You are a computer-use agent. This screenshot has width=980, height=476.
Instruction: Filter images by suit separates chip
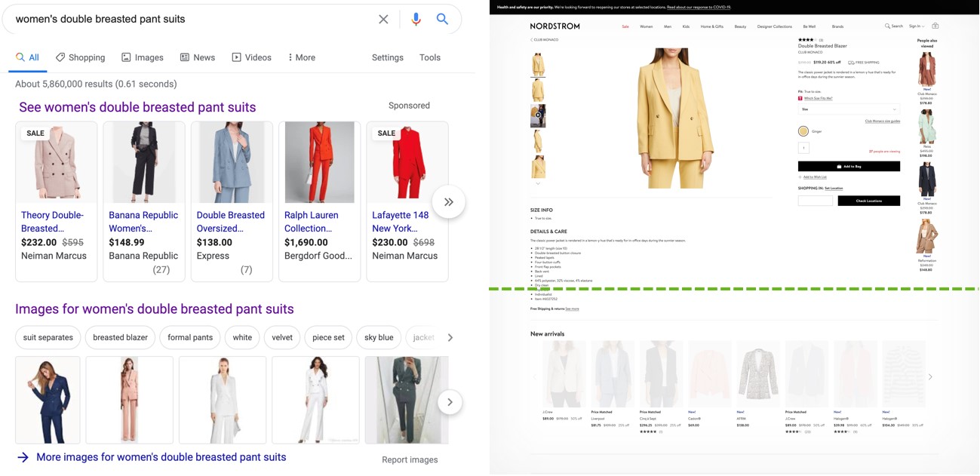[48, 337]
